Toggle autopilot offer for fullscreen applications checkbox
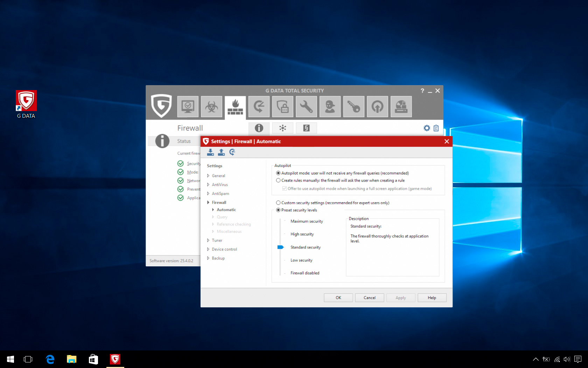 (x=284, y=189)
